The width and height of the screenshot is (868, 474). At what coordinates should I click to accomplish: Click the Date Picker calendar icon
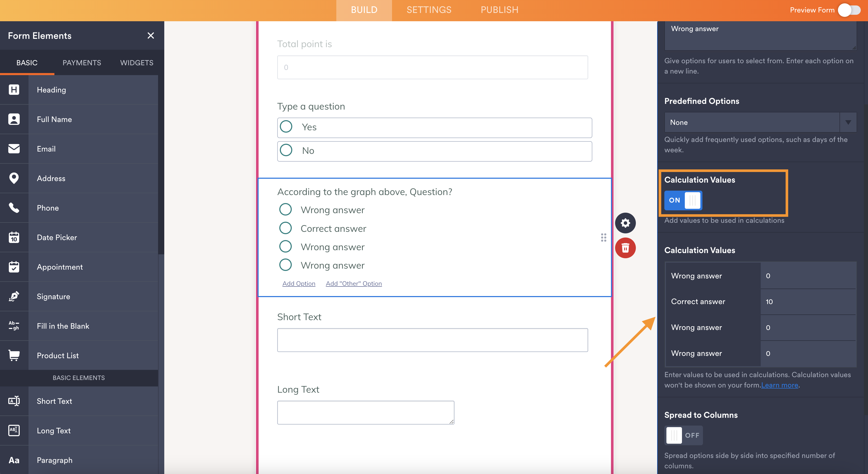coord(14,238)
